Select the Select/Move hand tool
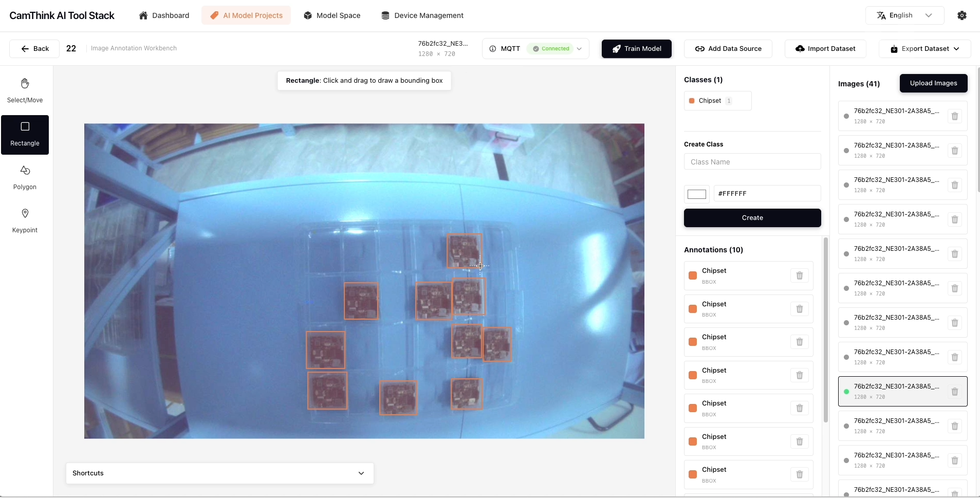 25,90
